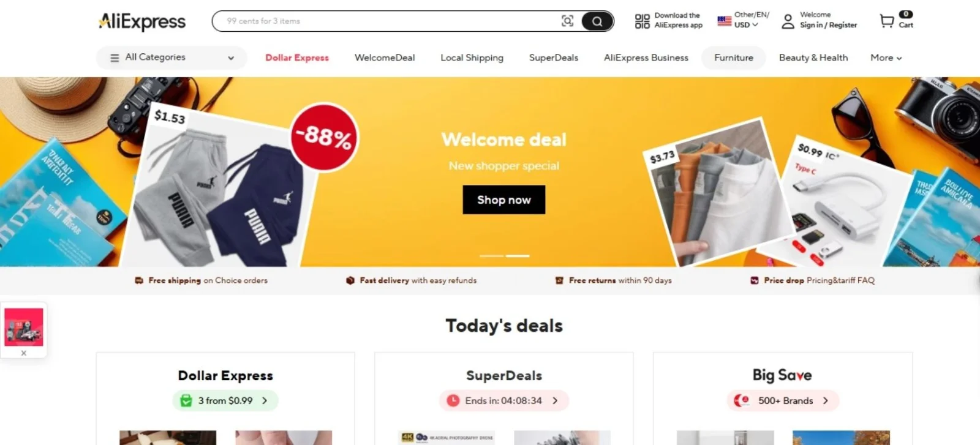Click the QR code app download icon

642,21
